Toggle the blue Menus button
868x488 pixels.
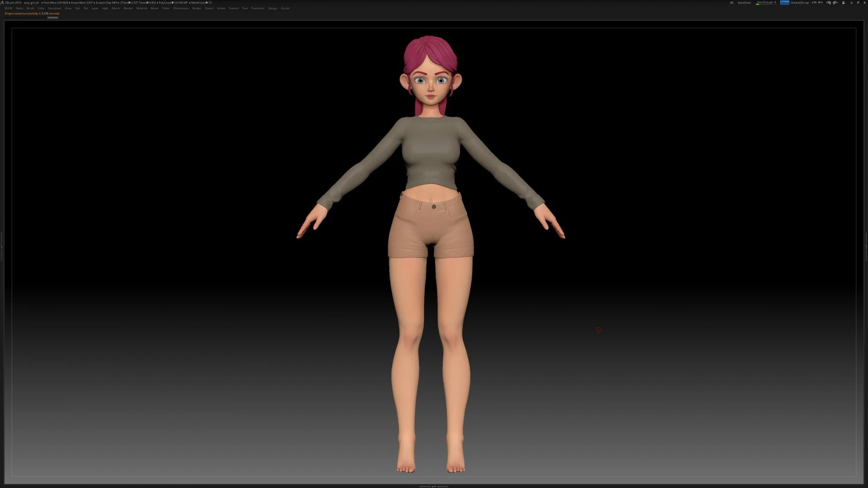[x=784, y=2]
